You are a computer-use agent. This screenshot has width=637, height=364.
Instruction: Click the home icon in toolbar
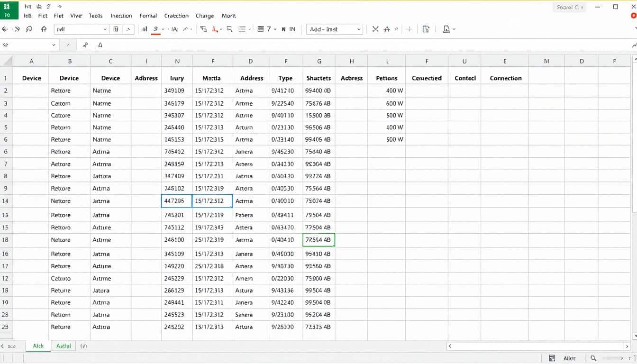click(x=44, y=29)
